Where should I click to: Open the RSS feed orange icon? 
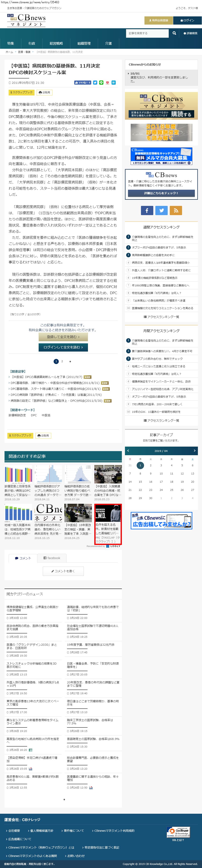[176, 210]
